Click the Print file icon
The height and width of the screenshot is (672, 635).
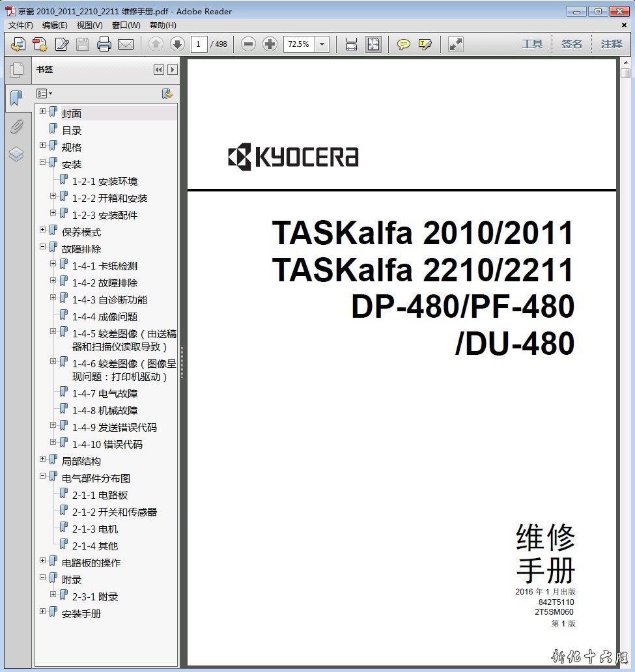point(104,44)
